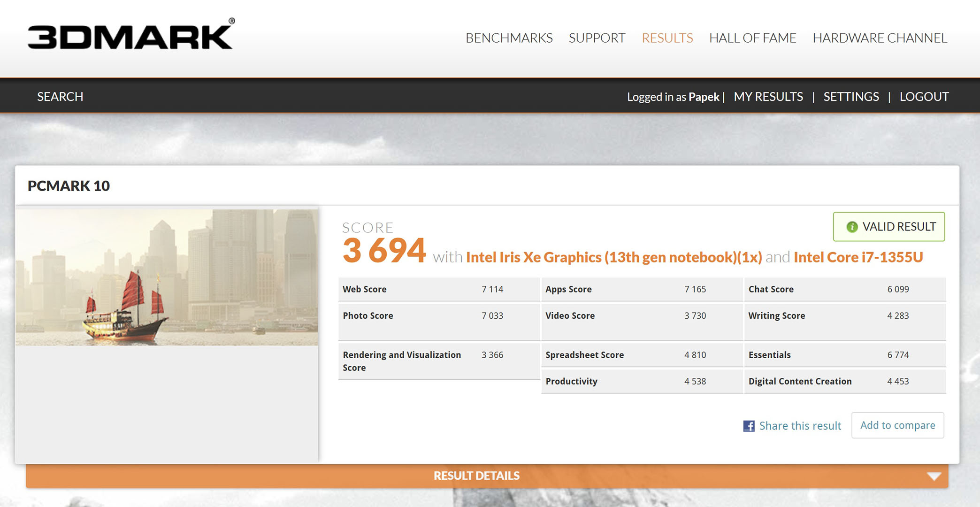This screenshot has width=980, height=507.
Task: Click the Facebook share icon
Action: pyautogui.click(x=749, y=426)
